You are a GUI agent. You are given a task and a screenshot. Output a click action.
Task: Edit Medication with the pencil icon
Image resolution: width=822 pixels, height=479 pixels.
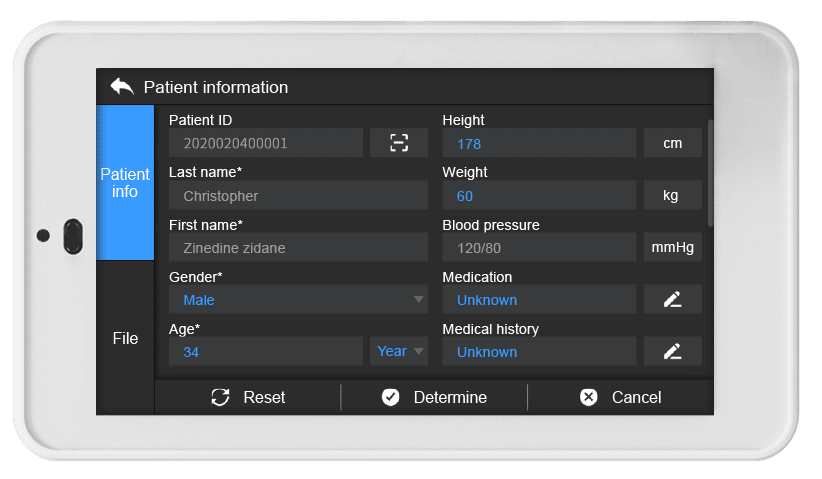pyautogui.click(x=673, y=299)
